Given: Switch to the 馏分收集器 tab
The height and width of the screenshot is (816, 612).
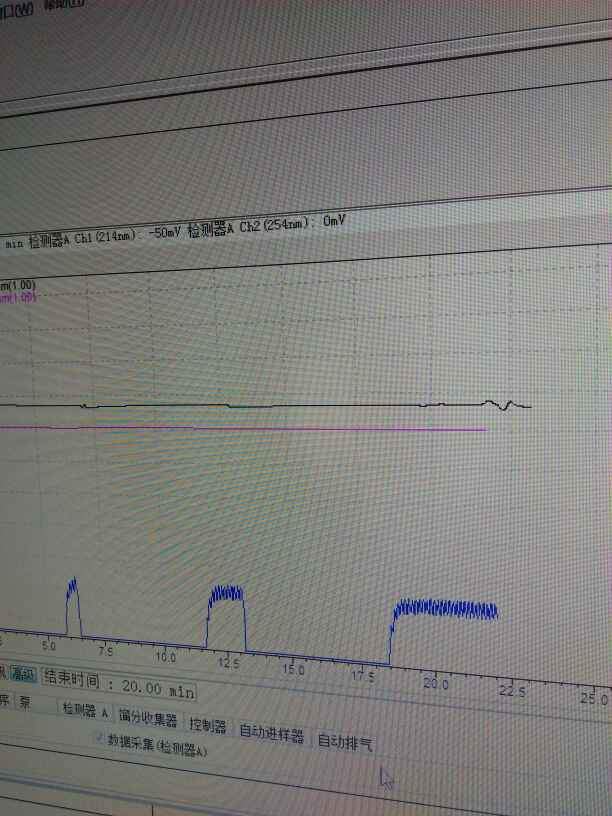Looking at the screenshot, I should (148, 719).
